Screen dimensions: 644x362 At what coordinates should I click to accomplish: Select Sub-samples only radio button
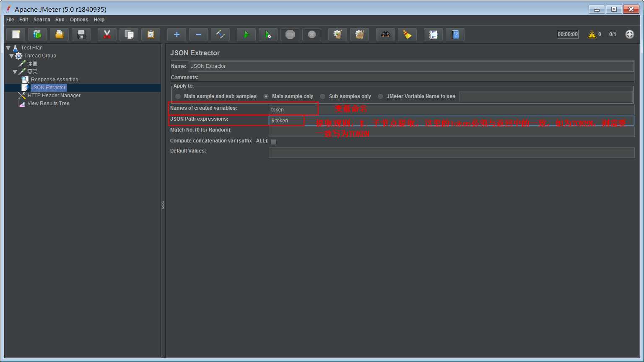pos(323,96)
